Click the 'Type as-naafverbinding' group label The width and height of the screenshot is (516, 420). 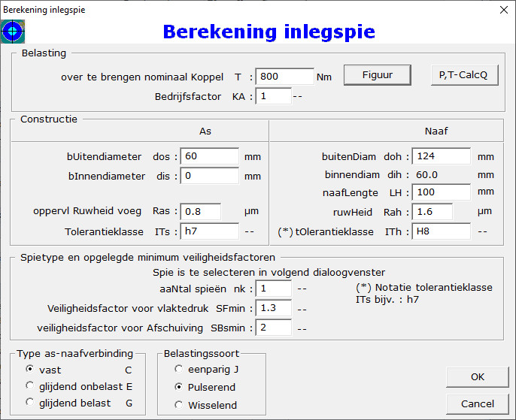coord(75,354)
